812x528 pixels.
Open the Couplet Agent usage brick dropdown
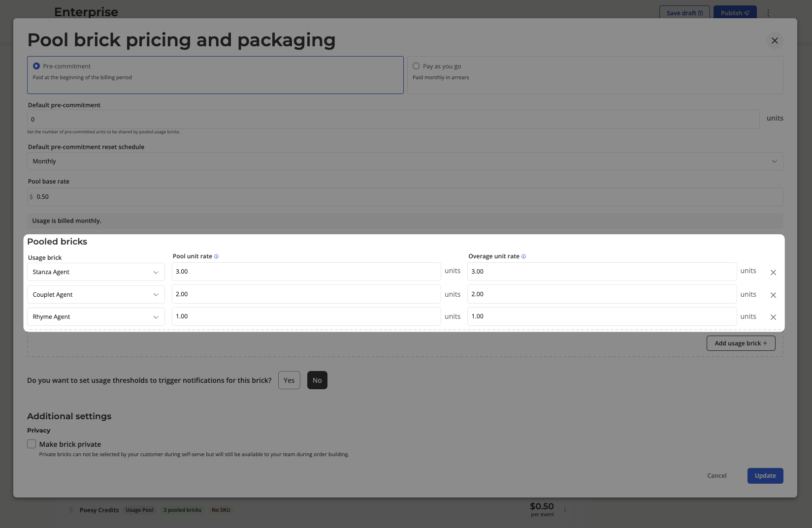[96, 295]
